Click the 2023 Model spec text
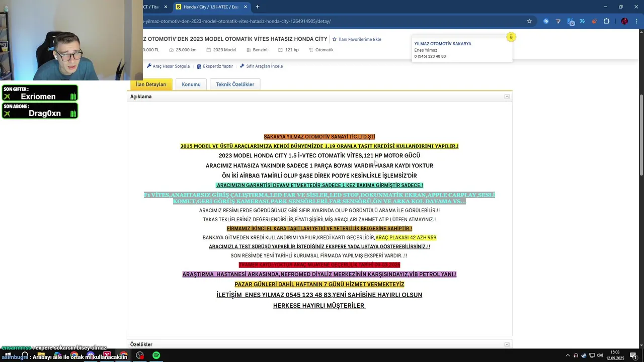The width and height of the screenshot is (644, 362). [x=224, y=50]
